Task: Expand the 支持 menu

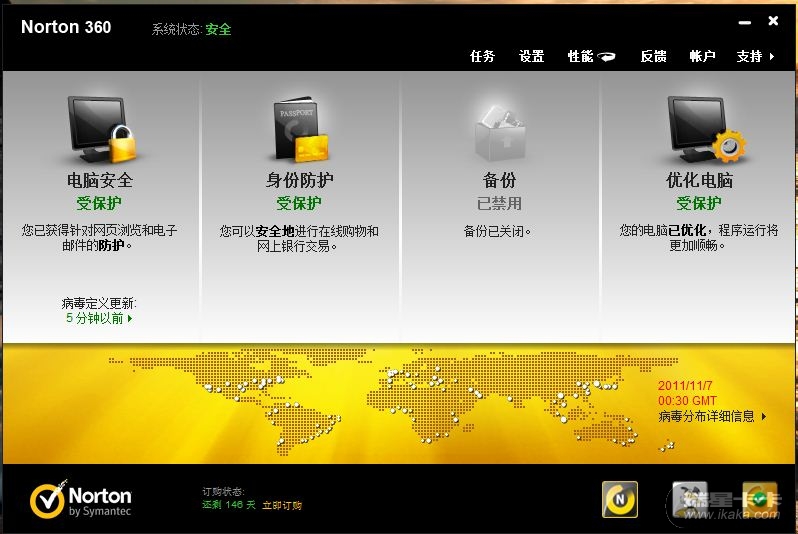Action: pyautogui.click(x=755, y=56)
